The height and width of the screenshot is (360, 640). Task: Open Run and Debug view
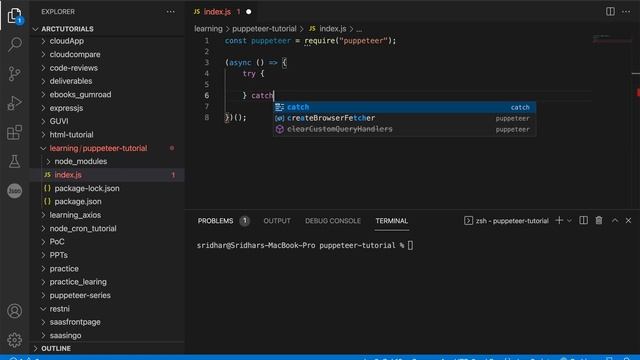coord(15,103)
